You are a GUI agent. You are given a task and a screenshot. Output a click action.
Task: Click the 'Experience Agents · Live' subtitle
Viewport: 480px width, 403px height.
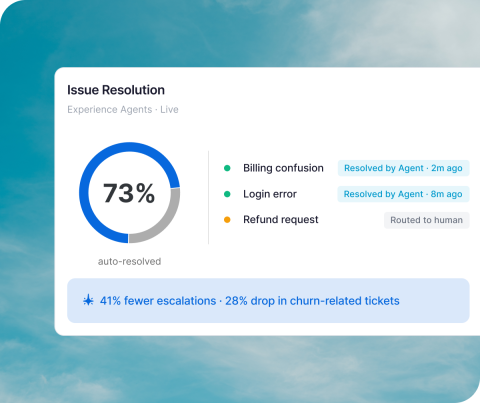(x=123, y=110)
